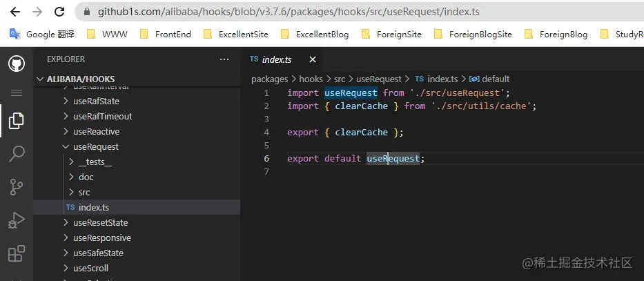Click the address bar lock icon
Viewport: 644px width, 281px height.
[x=87, y=12]
